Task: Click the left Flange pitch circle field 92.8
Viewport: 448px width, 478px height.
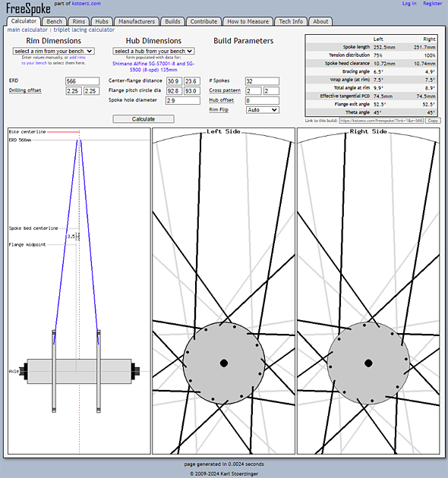Action: pos(174,91)
